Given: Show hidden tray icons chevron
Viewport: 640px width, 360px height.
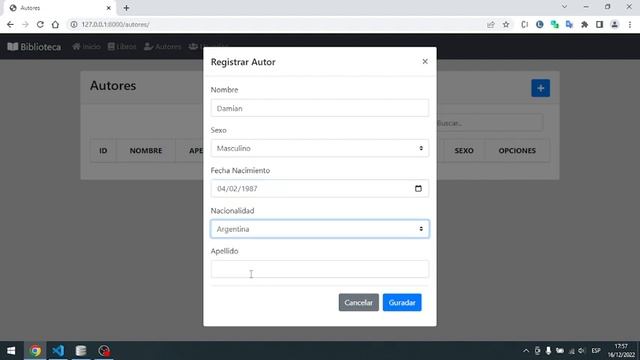Looking at the screenshot, I should [x=526, y=351].
